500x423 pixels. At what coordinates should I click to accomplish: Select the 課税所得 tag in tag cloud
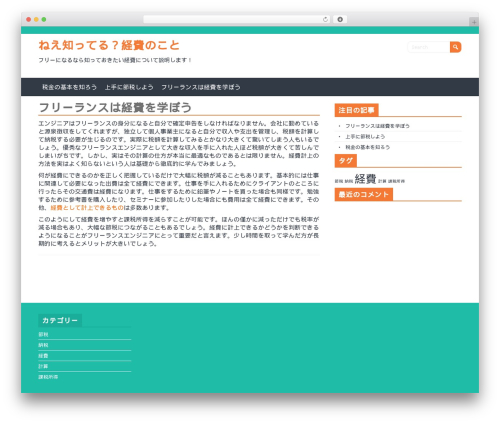pyautogui.click(x=396, y=181)
